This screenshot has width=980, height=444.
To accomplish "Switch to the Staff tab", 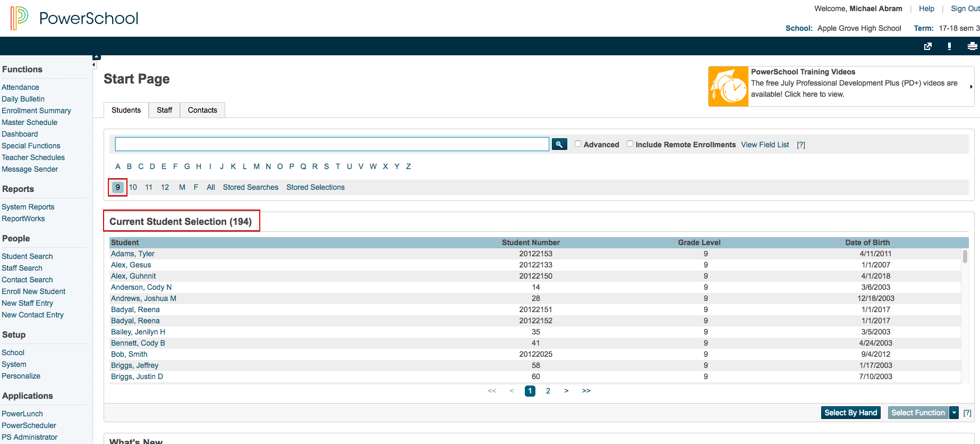I will point(164,110).
